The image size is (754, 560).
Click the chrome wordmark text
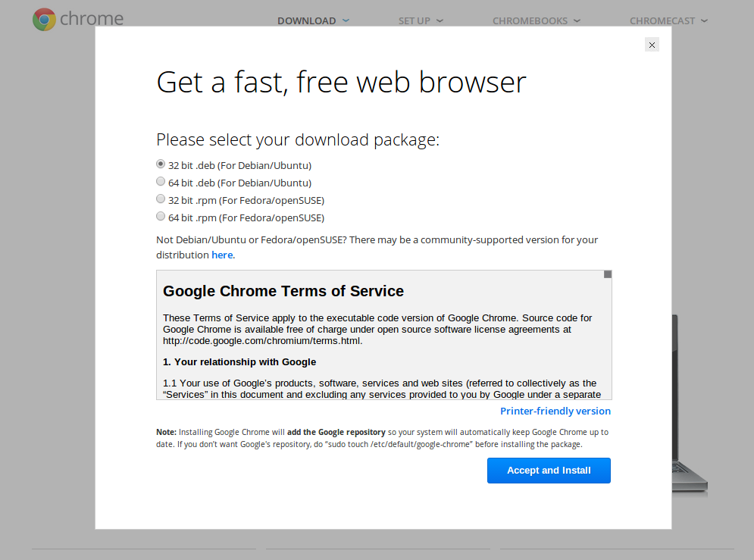point(92,19)
